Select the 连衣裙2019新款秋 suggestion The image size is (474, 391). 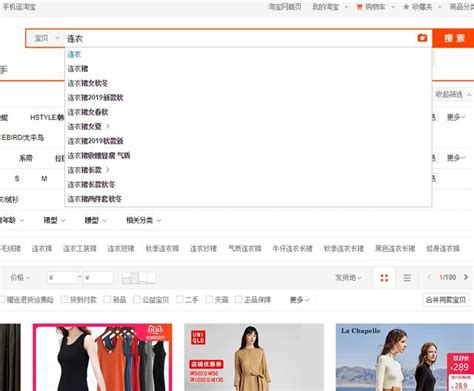click(95, 97)
